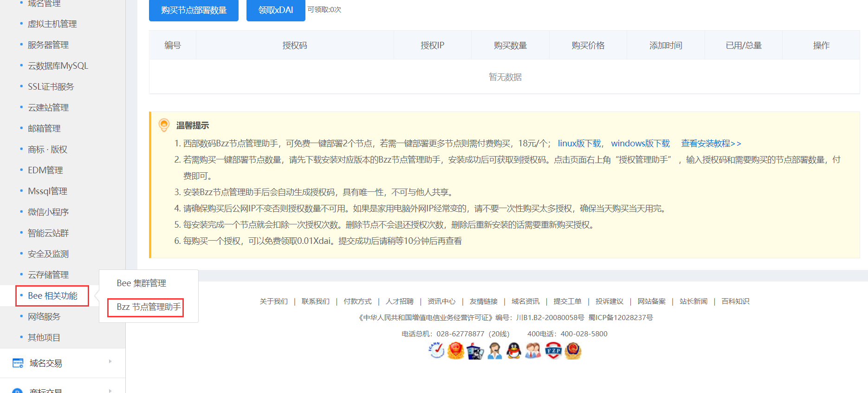Download via the linux版下载 link
This screenshot has height=393, width=868.
(579, 144)
